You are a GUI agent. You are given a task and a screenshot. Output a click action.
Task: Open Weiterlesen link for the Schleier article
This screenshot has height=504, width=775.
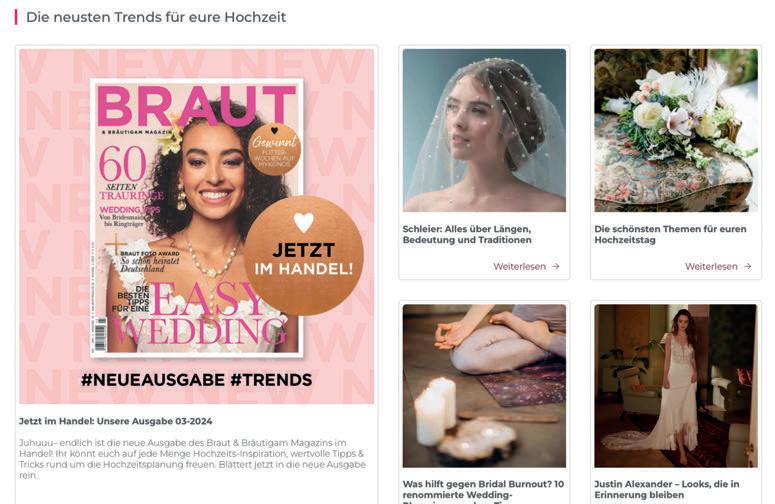(x=519, y=266)
